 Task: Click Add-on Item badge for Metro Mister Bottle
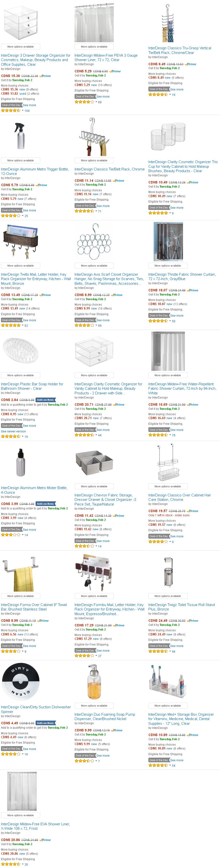[45, 504]
